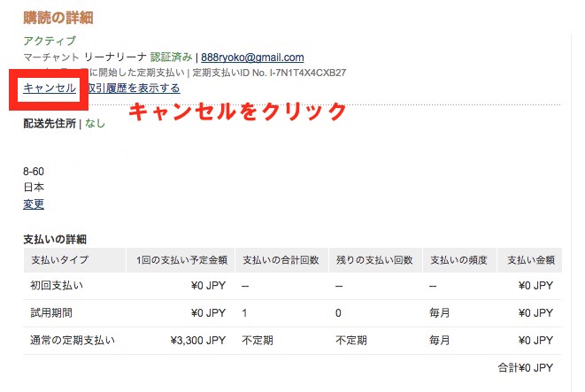Image resolution: width=585 pixels, height=392 pixels.
Task: Open 取引履歴を表示する transaction history link
Action: [x=133, y=88]
